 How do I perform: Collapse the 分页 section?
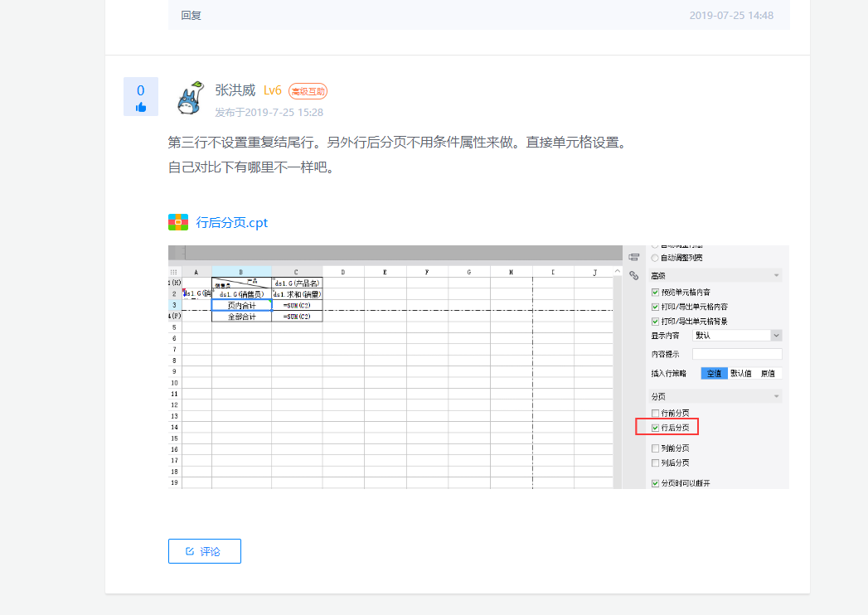tap(776, 397)
